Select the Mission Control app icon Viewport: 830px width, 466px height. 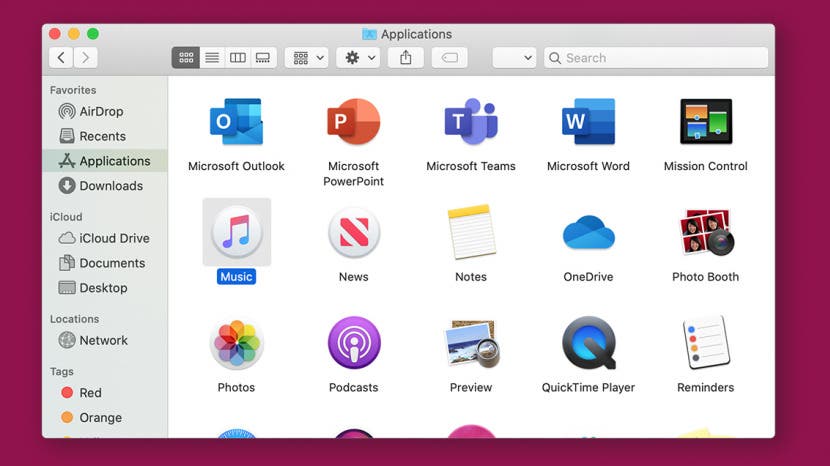706,122
